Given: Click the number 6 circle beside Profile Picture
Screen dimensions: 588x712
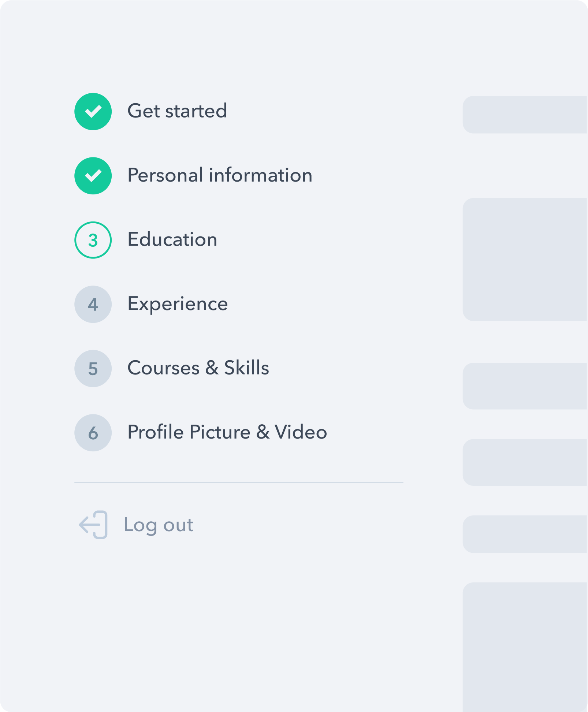Looking at the screenshot, I should 93,433.
